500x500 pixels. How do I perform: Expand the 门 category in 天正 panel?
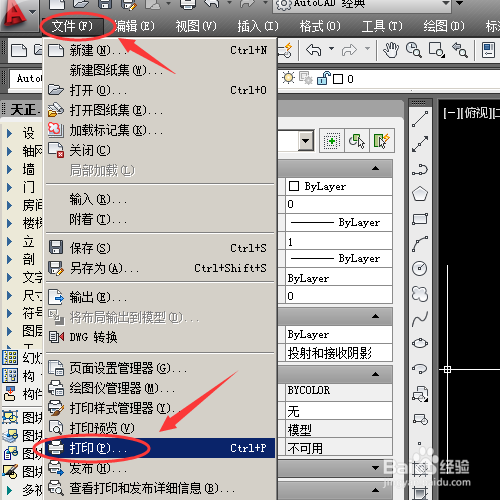tap(10, 187)
